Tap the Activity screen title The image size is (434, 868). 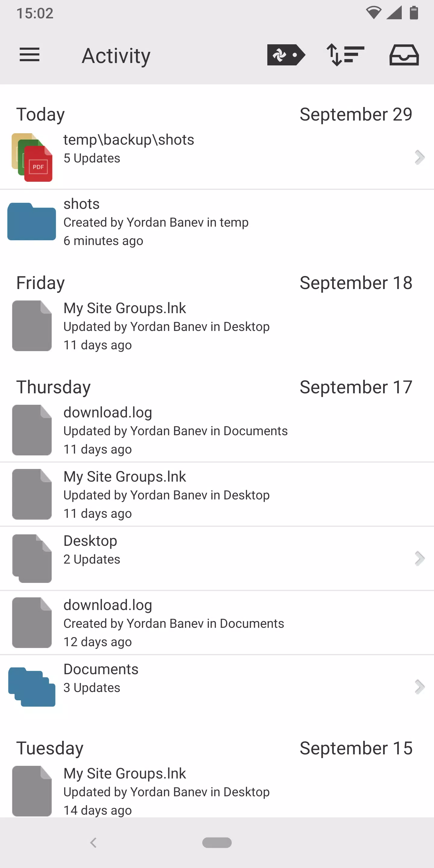(116, 55)
